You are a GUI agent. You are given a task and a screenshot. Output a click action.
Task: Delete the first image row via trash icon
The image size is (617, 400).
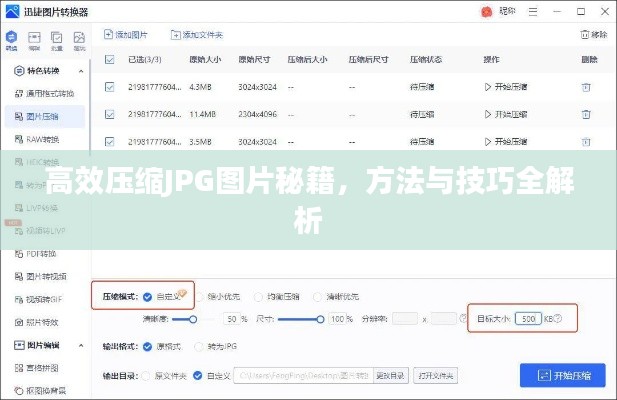click(585, 87)
